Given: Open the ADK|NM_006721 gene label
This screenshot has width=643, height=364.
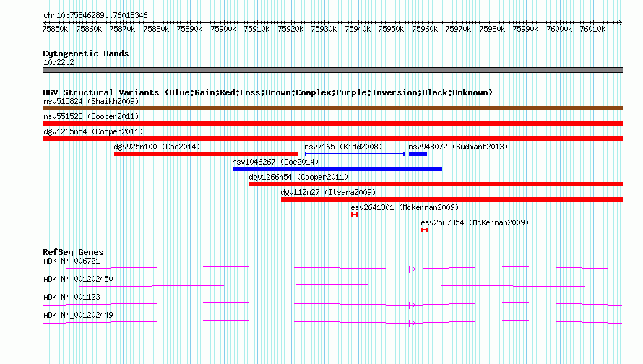Looking at the screenshot, I should [x=72, y=261].
